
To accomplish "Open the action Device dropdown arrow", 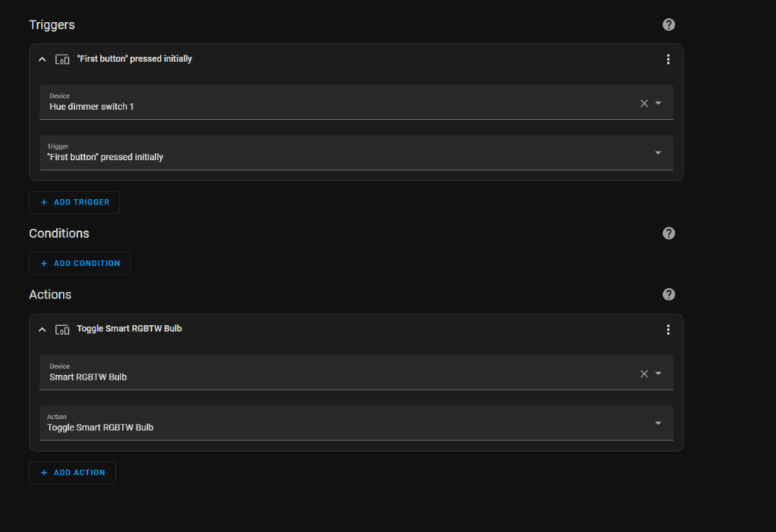I will [658, 374].
